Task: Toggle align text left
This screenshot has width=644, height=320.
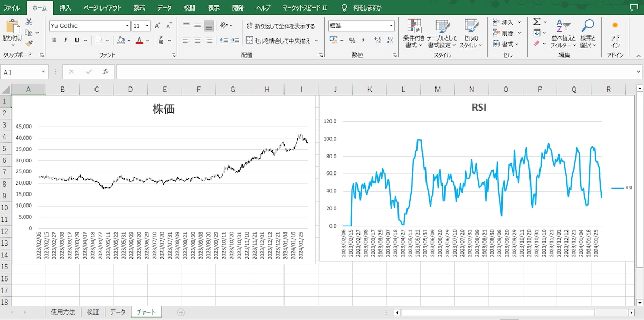Action: pos(186,40)
